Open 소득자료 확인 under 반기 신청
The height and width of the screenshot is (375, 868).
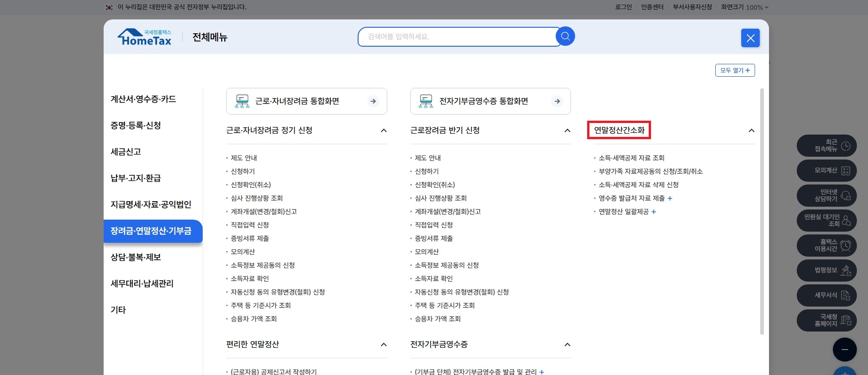point(434,279)
